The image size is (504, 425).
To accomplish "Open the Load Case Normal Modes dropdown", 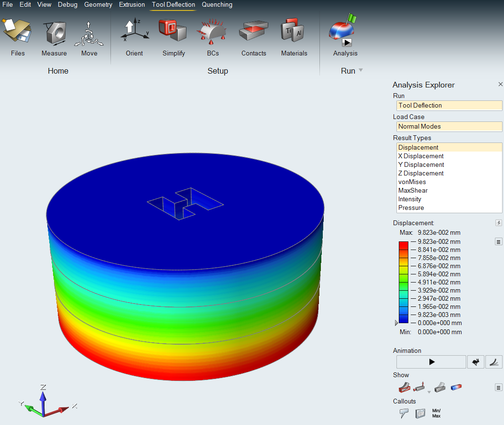I will coord(449,127).
